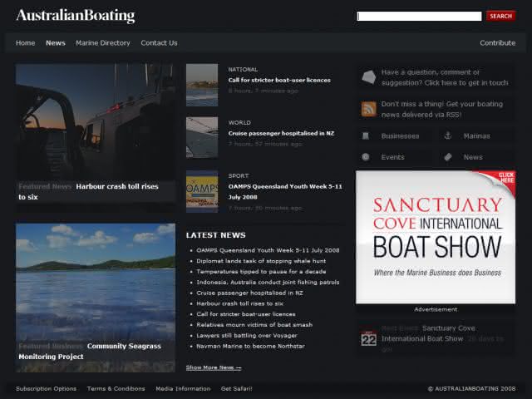The image size is (532, 399).
Task: Open the sidebar News shortcut link
Action: (473, 157)
